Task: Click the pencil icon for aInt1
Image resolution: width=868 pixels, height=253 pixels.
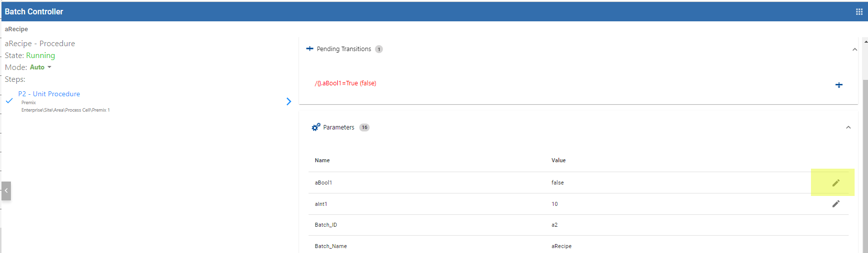Action: click(x=836, y=204)
